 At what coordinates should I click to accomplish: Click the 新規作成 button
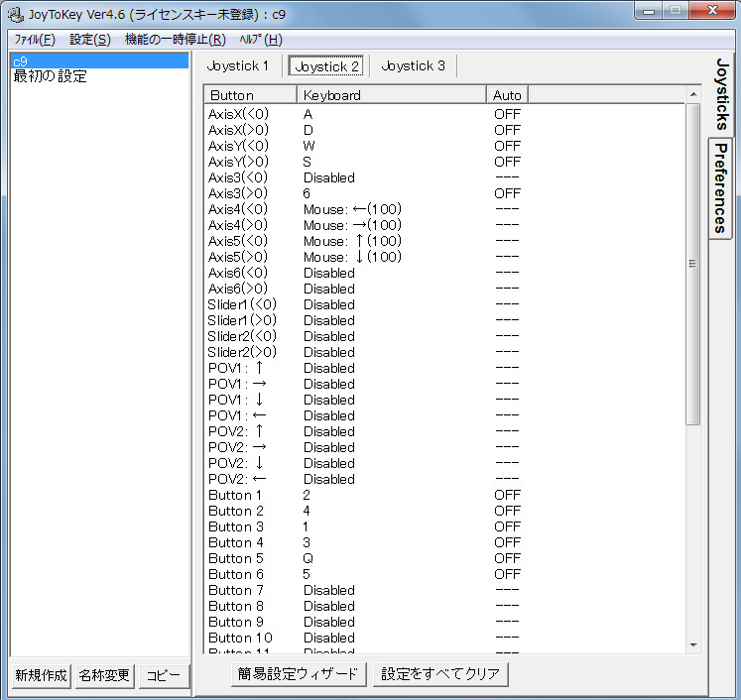coord(41,675)
